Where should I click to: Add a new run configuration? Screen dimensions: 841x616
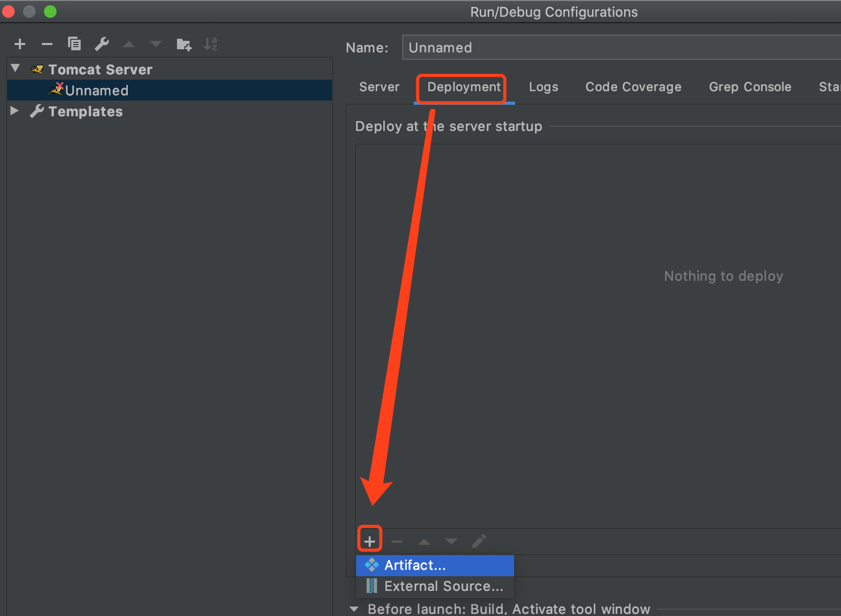click(20, 44)
